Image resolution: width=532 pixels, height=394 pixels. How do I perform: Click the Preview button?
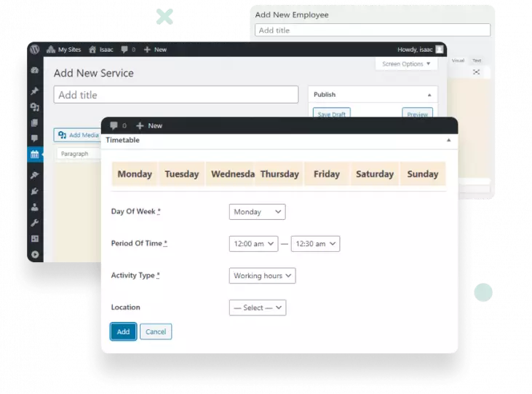pos(417,113)
